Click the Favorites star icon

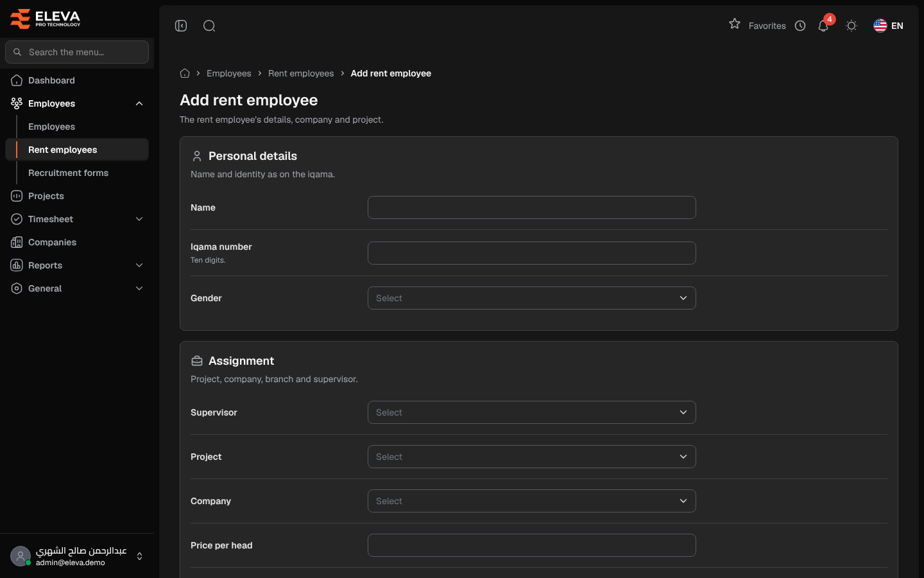(x=735, y=24)
